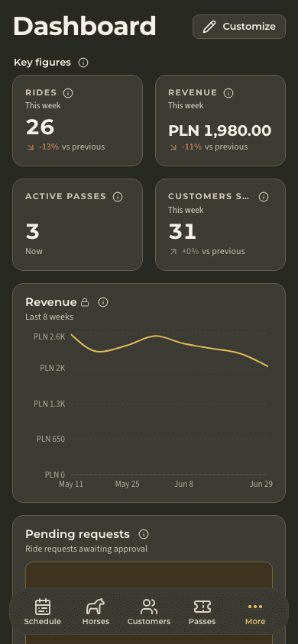The width and height of the screenshot is (298, 644).
Task: Show info for the Customers card
Action: click(264, 197)
